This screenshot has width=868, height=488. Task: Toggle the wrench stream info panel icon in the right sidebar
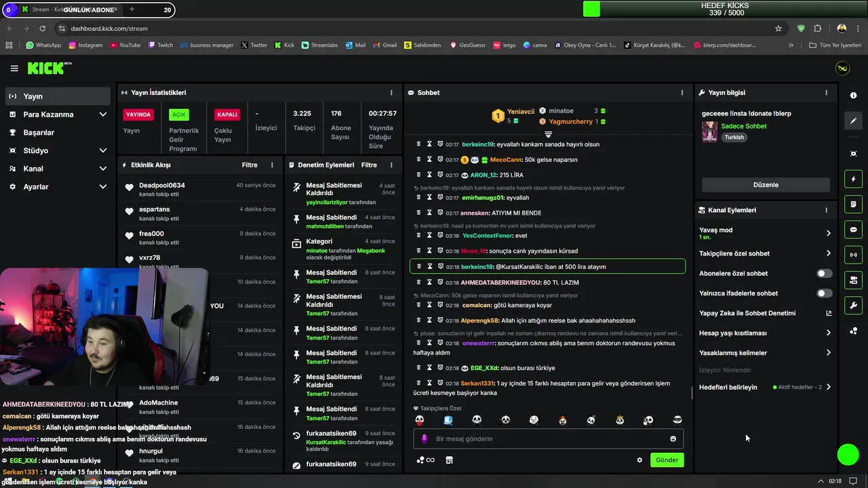853,305
